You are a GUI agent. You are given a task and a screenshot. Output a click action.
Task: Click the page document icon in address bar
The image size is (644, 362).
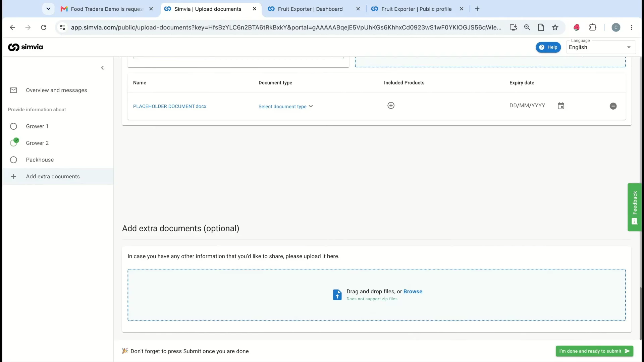click(x=541, y=27)
